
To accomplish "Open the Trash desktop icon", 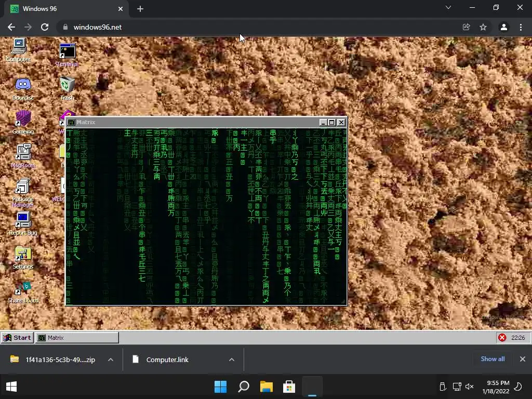I will [x=67, y=88].
